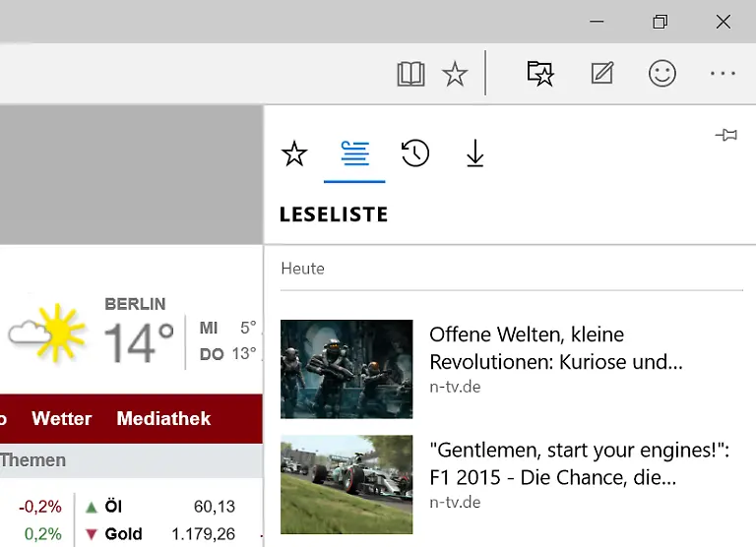The height and width of the screenshot is (547, 756).
Task: Click the F1 race car thumbnail
Action: coord(346,484)
